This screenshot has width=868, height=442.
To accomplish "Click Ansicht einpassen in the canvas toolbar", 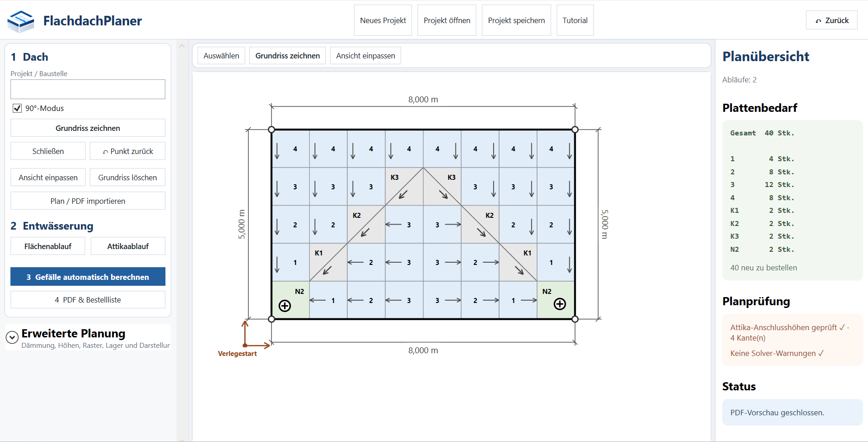I will pos(366,56).
